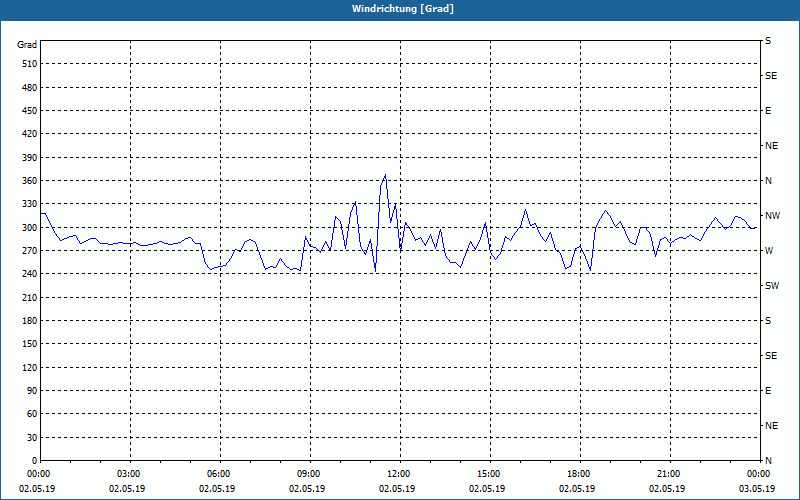Click the "18:00" time label
Screen dimensions: 800x500
(578, 474)
